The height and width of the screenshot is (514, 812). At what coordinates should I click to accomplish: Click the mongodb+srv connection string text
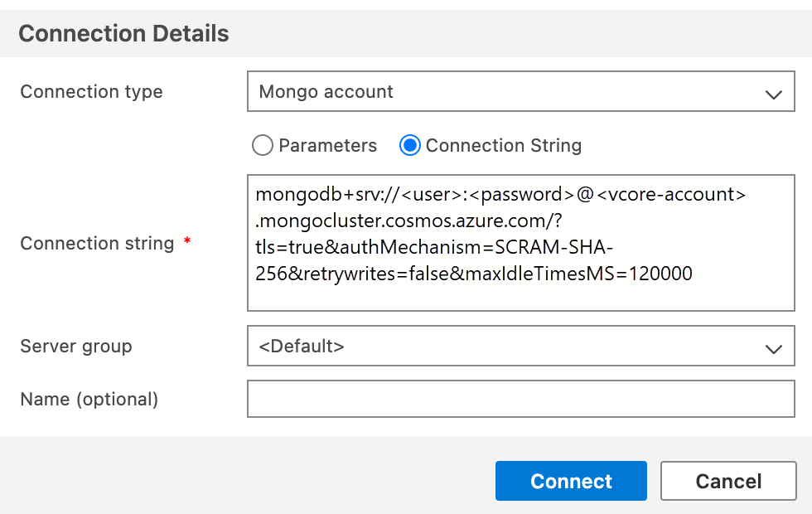500,196
